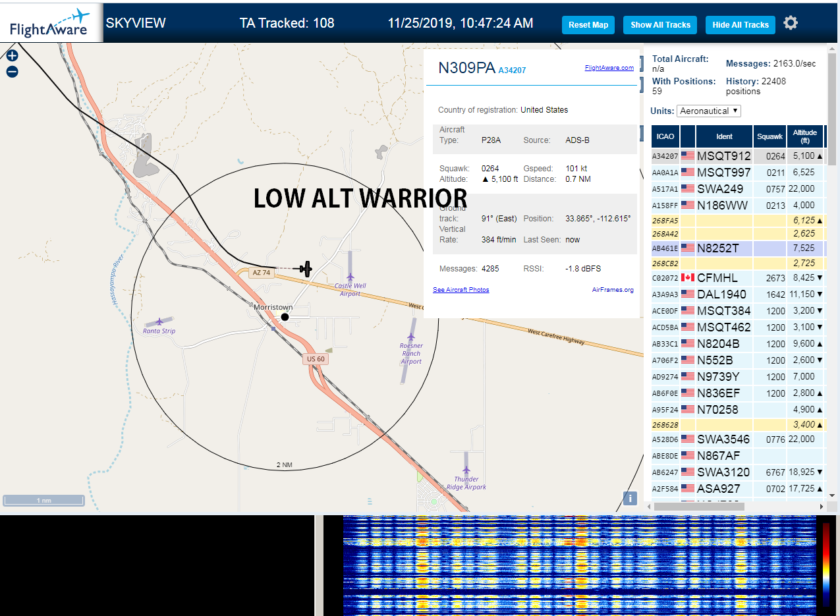Sort table by Altitude (ft) column header

805,136
